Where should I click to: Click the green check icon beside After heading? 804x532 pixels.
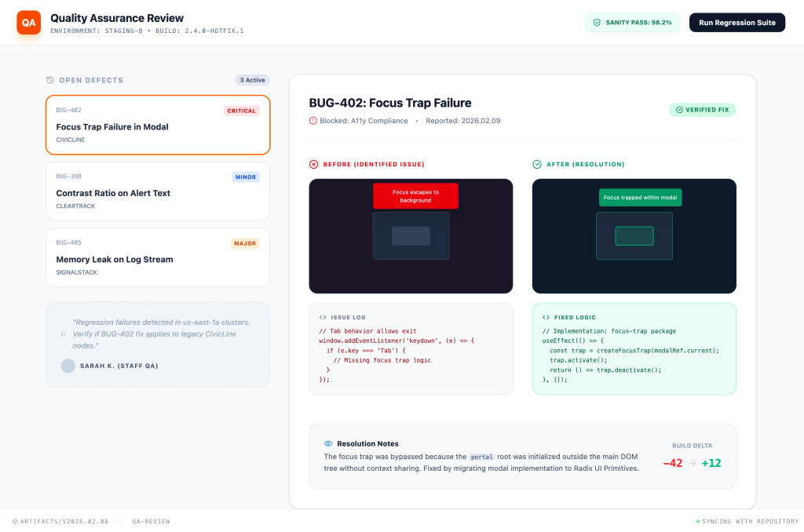pyautogui.click(x=537, y=165)
